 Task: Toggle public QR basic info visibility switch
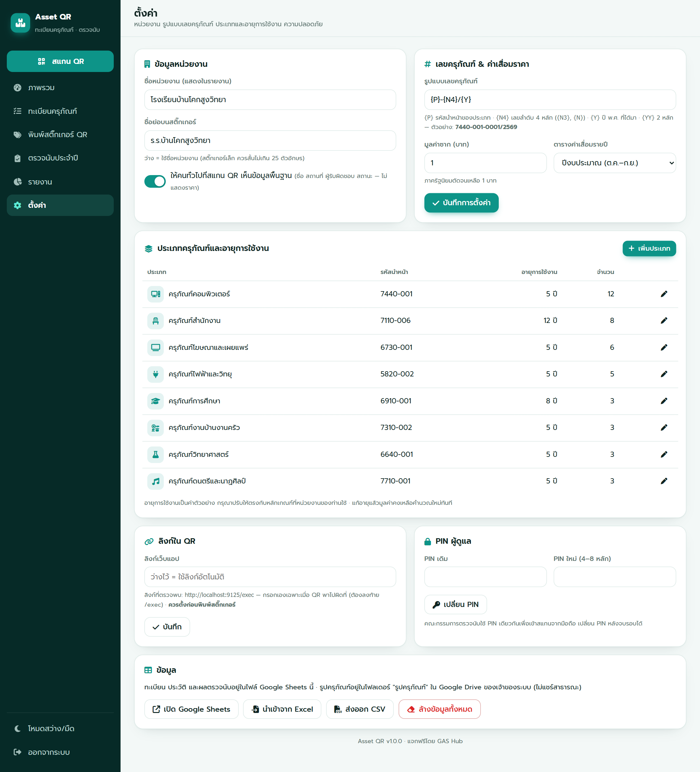pos(155,181)
